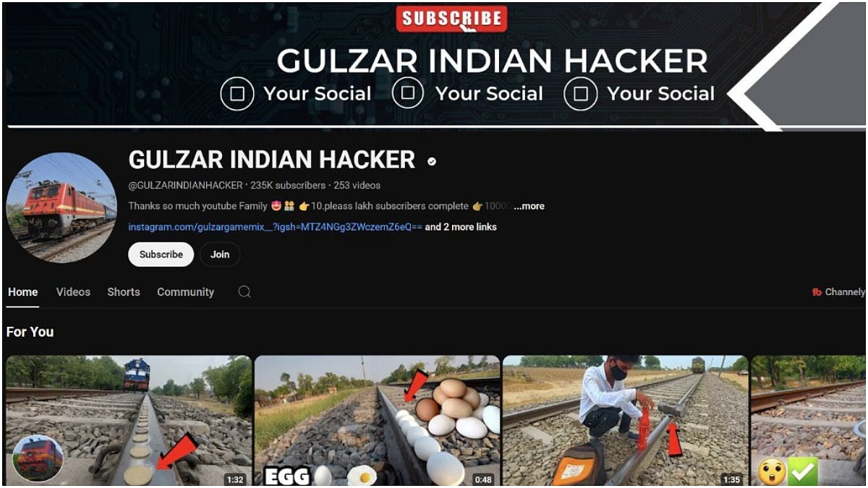Switch to the Videos tab
868x488 pixels.
click(x=73, y=292)
